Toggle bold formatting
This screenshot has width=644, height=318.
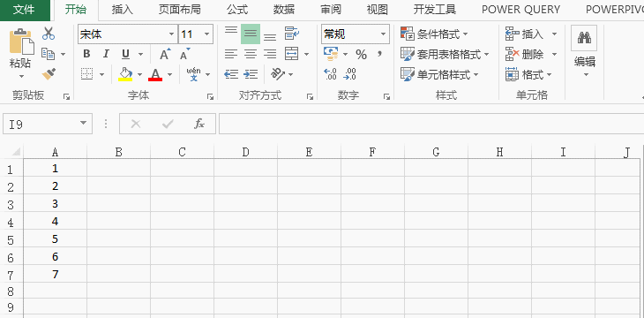[86, 54]
